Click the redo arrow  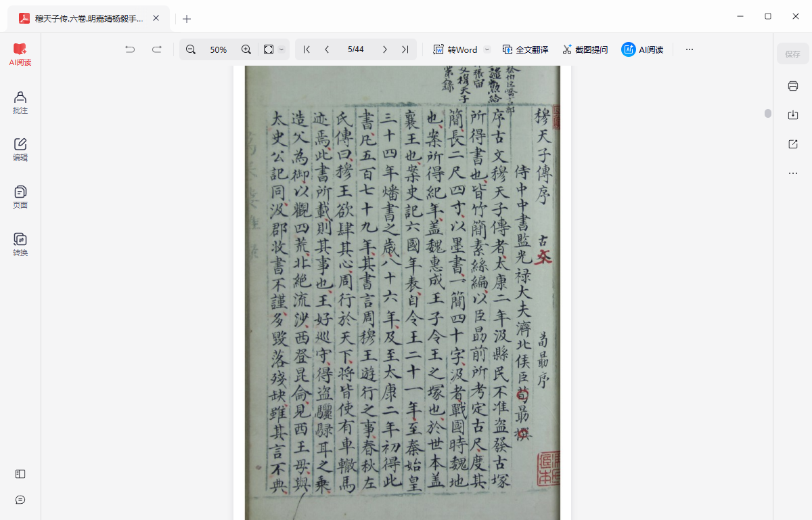click(157, 49)
